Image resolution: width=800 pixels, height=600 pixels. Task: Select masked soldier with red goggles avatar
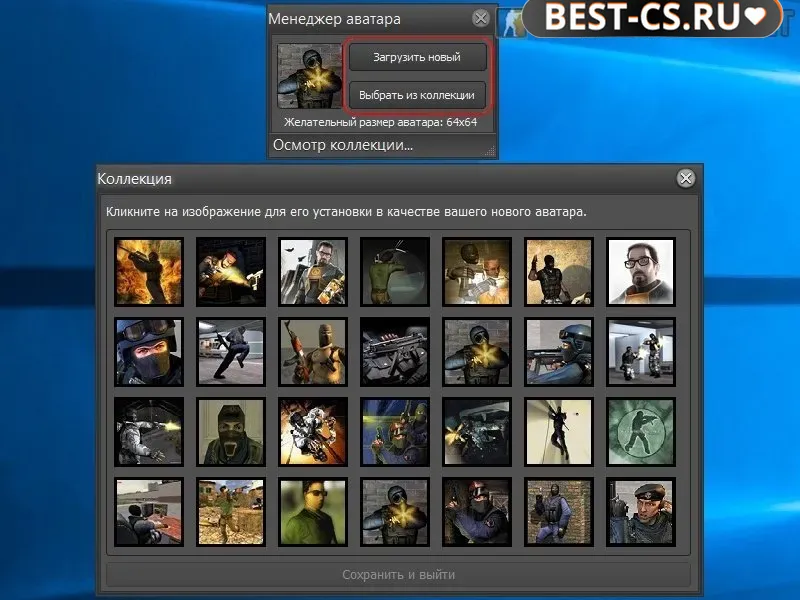point(477,512)
